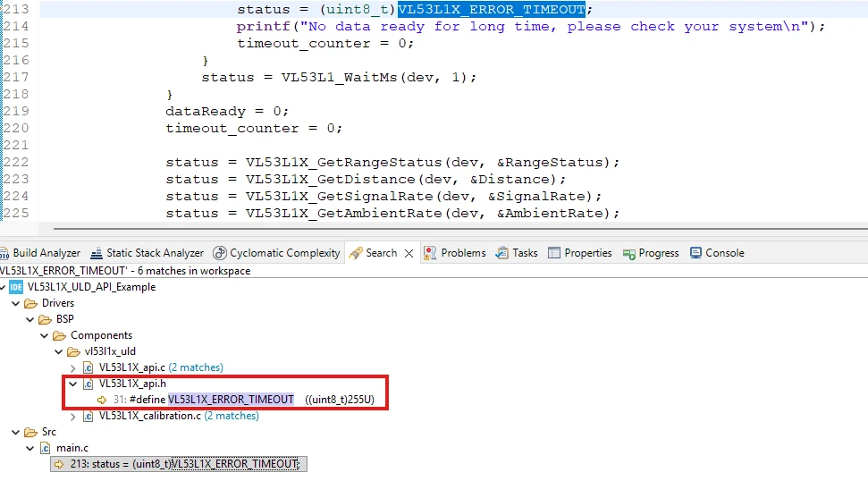
Task: Collapse VL53L1X_api.h matches
Action: pyautogui.click(x=73, y=384)
